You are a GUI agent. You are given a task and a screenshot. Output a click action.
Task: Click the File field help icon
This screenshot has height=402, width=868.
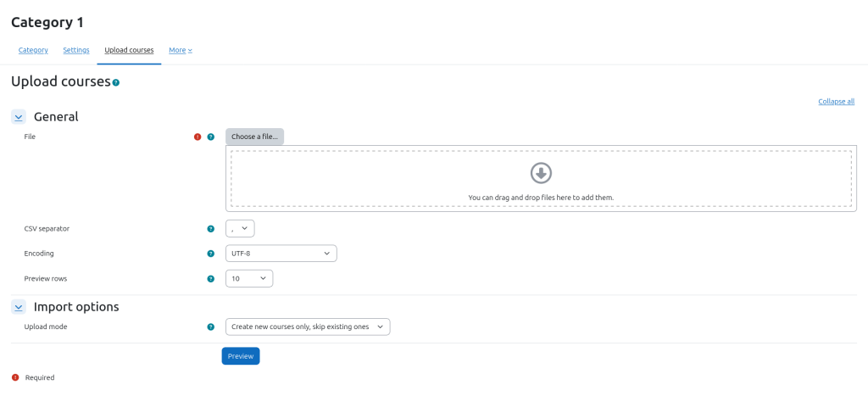coord(211,137)
